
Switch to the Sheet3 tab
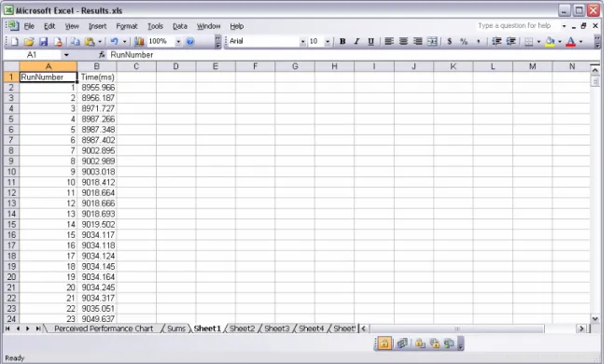(x=277, y=329)
